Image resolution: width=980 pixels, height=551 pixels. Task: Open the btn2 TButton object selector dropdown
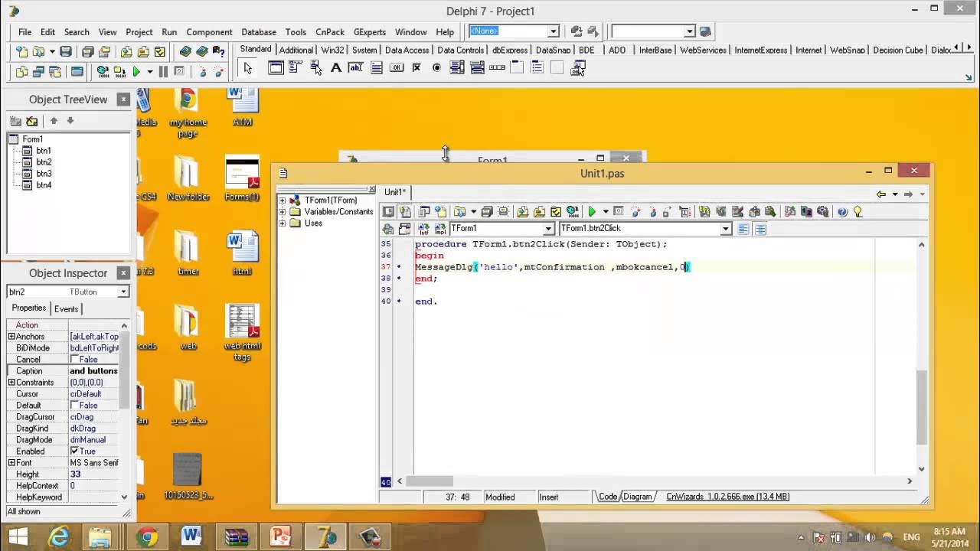click(x=122, y=292)
